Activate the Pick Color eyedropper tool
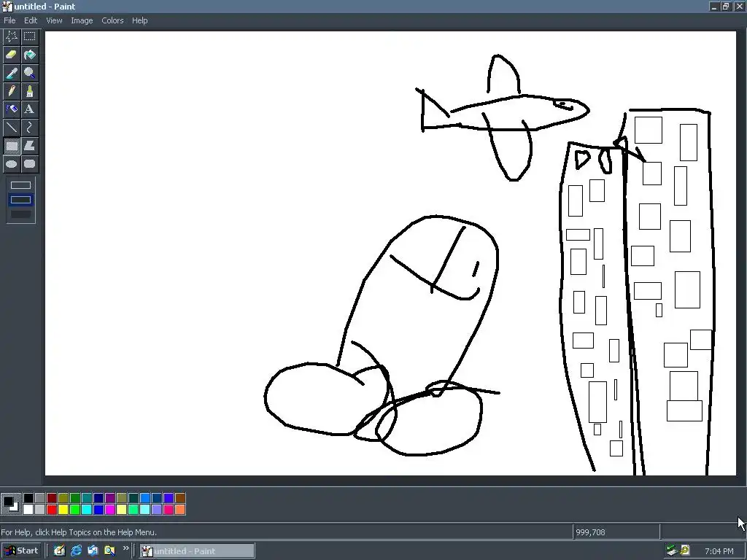 point(12,72)
